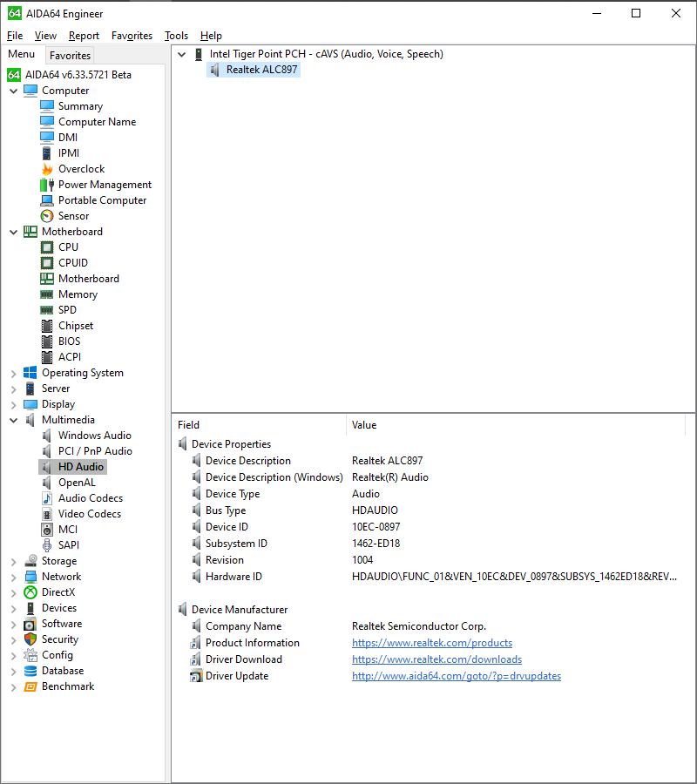The image size is (697, 784).
Task: Select the Bus Type HDAUDIO value
Action: pyautogui.click(x=375, y=510)
